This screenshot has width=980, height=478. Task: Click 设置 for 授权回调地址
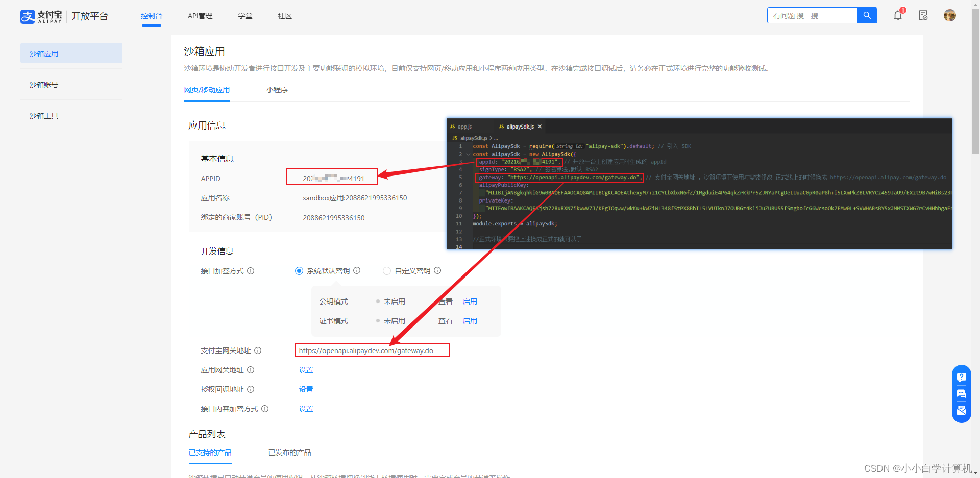tap(306, 389)
